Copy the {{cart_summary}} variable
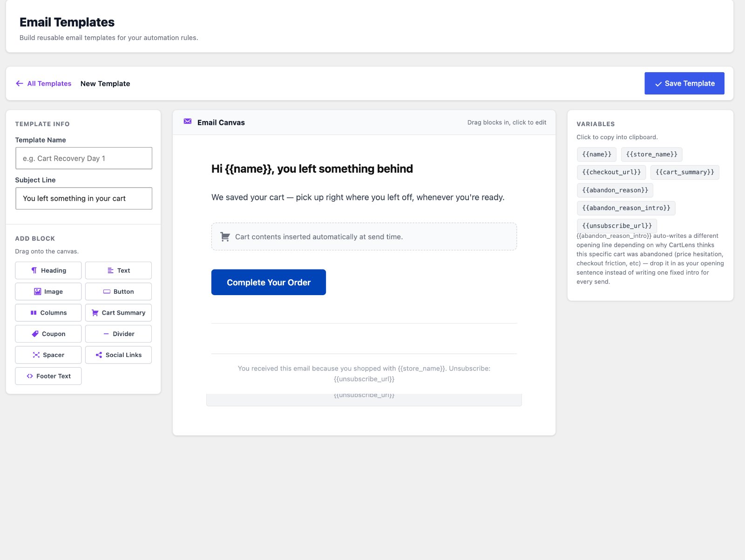The width and height of the screenshot is (745, 560). [684, 172]
